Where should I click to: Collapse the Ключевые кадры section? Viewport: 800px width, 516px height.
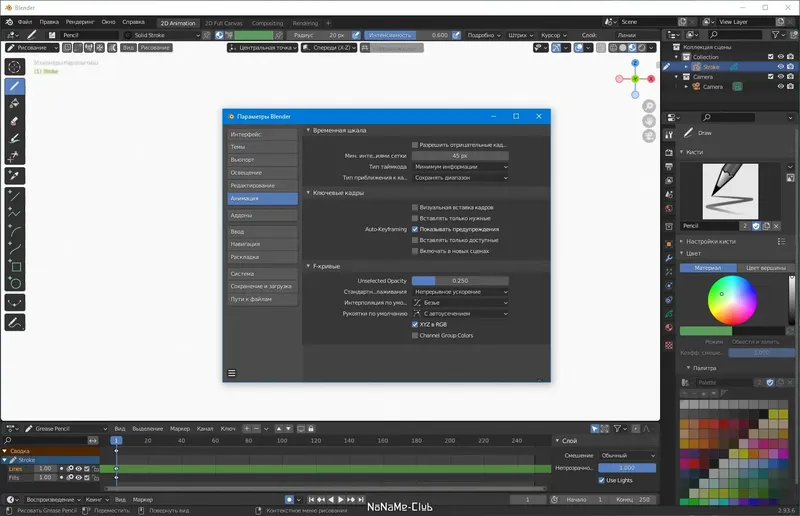(x=308, y=193)
